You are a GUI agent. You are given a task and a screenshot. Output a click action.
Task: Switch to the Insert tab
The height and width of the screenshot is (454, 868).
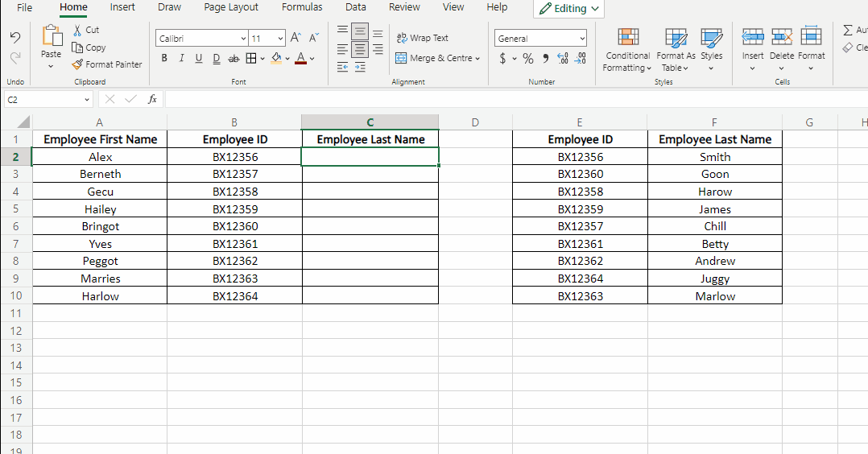point(122,7)
